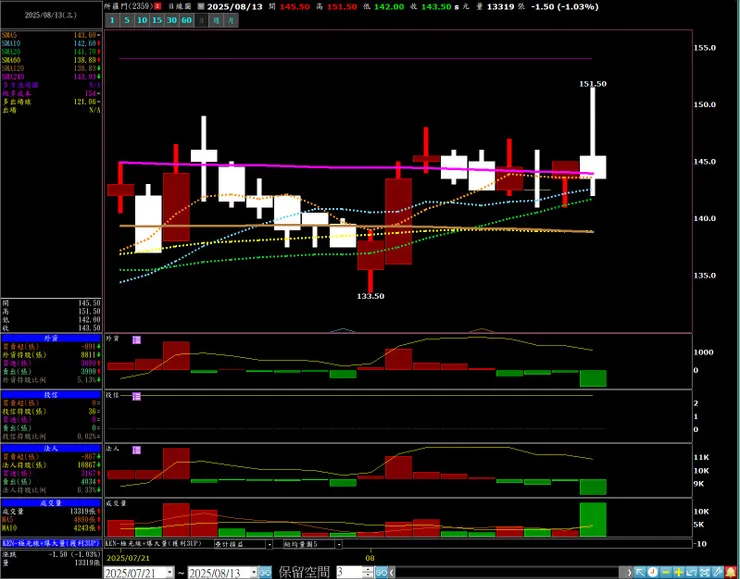Screen dimensions: 740x579
Task: Click the MA10 volume row in sidebar
Action: pos(51,528)
